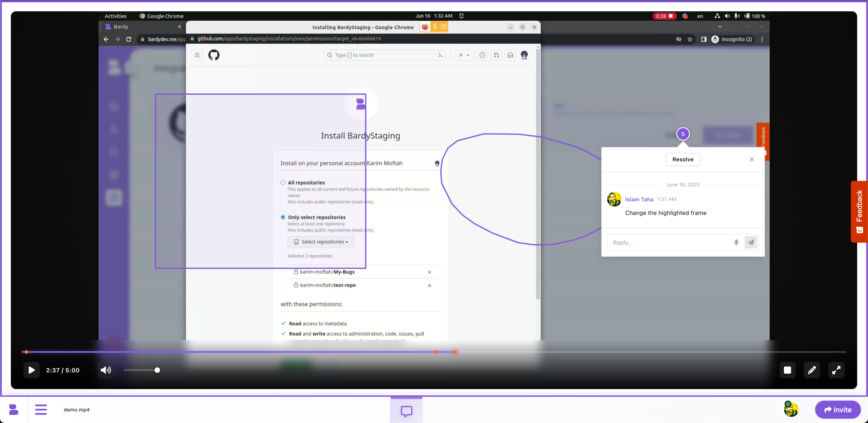Send the reply with paper plane icon
This screenshot has width=868, height=423.
(x=751, y=242)
